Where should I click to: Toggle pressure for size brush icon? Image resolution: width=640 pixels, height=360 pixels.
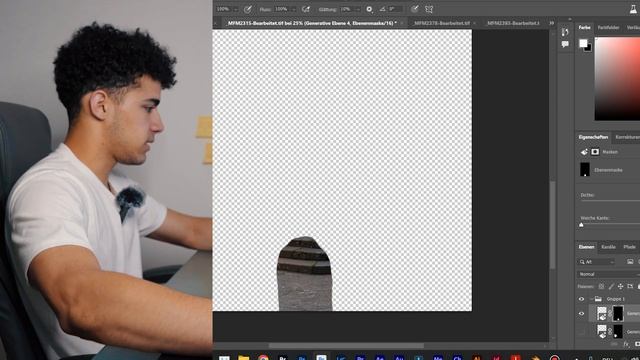415,9
